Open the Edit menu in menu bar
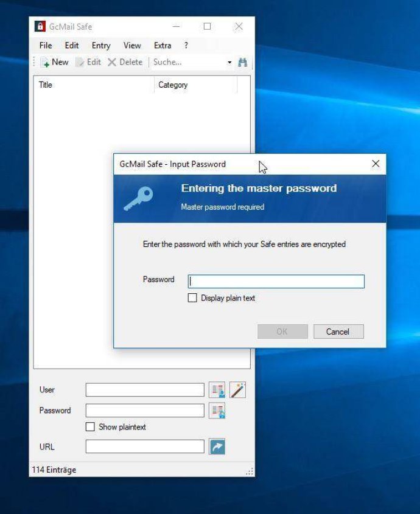 click(x=72, y=45)
